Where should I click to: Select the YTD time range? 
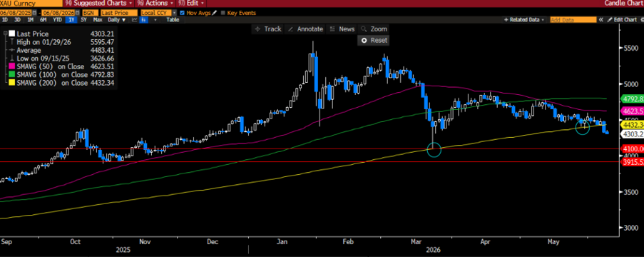coord(57,20)
